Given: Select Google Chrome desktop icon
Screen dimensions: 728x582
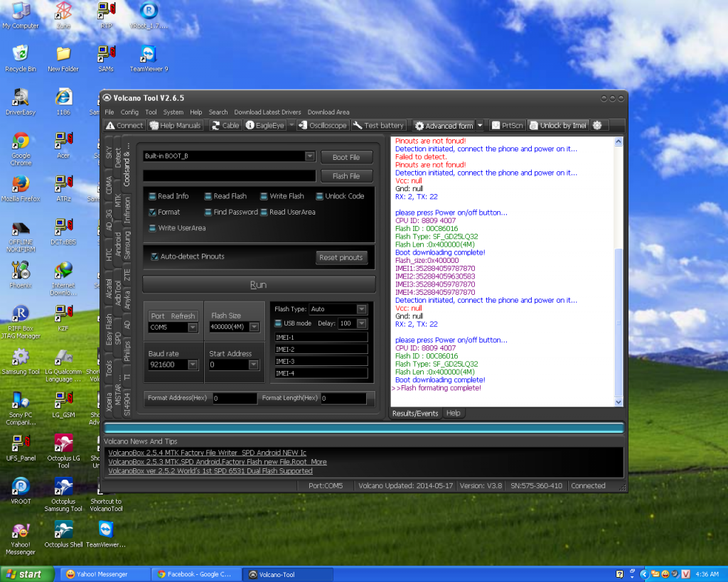Looking at the screenshot, I should tap(21, 149).
